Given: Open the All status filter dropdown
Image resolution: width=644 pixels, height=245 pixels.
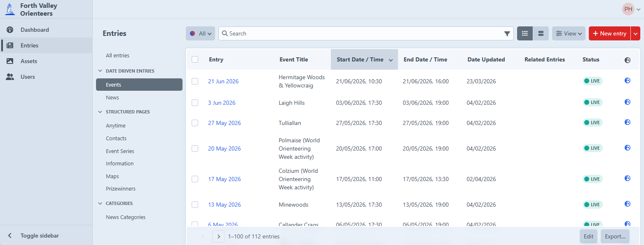Looking at the screenshot, I should [200, 33].
